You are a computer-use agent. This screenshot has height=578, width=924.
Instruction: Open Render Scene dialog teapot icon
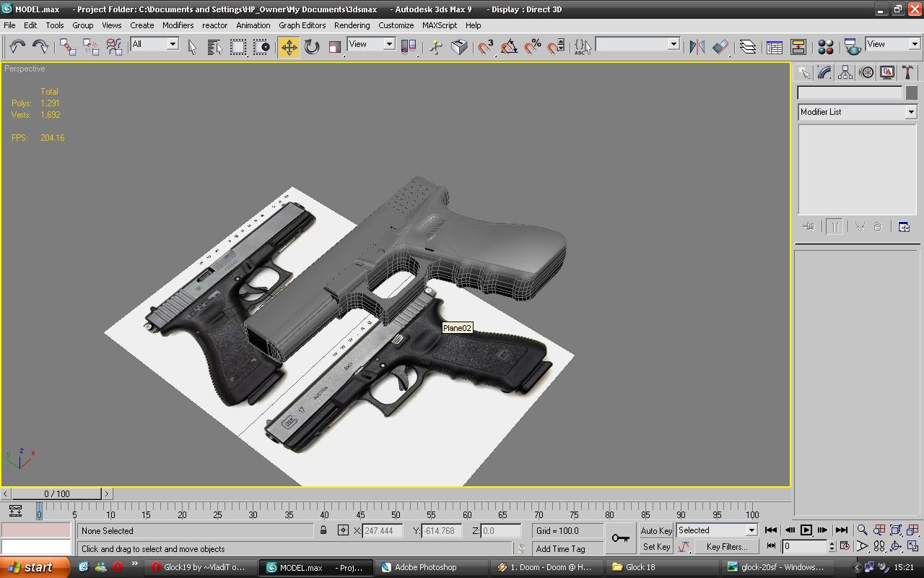coord(853,47)
